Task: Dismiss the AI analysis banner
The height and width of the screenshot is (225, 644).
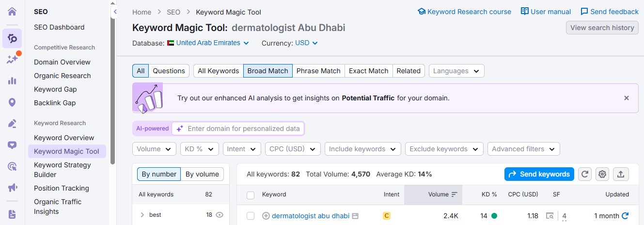Action: 627,98
